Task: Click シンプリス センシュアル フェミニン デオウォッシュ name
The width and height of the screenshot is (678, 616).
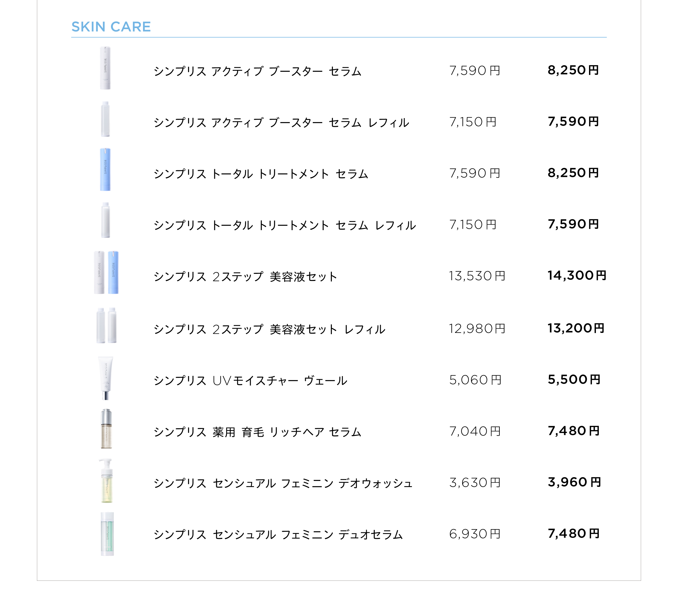Action: pos(283,484)
